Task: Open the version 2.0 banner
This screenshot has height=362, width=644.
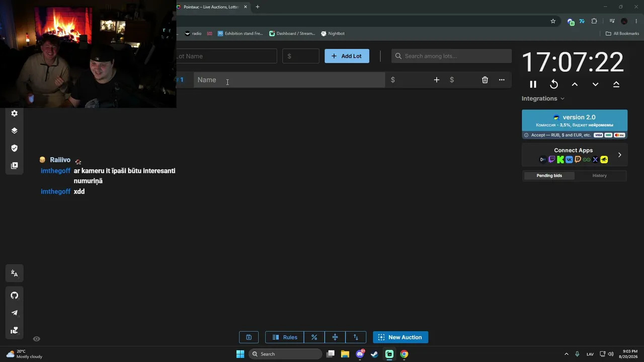Action: coord(575,124)
